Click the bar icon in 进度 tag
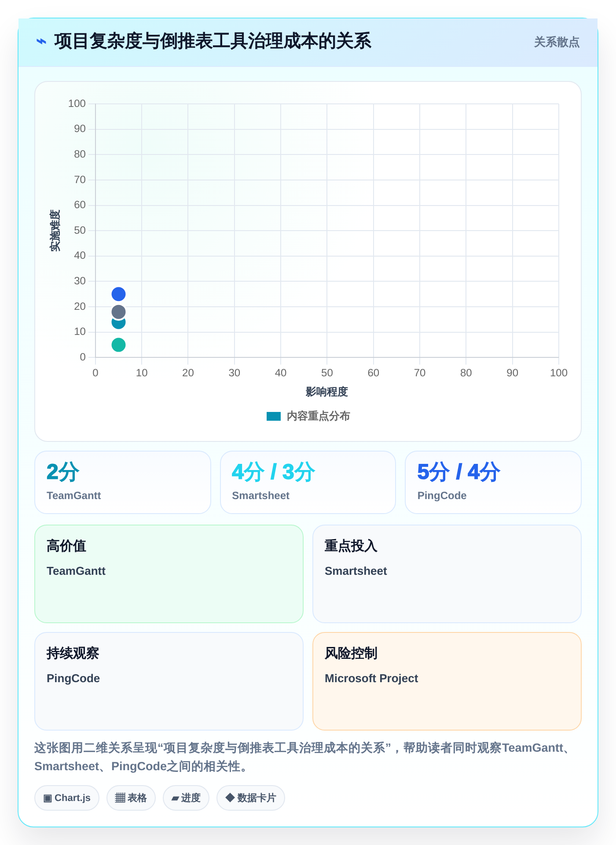Viewport: 616px width, 845px height. pos(175,798)
